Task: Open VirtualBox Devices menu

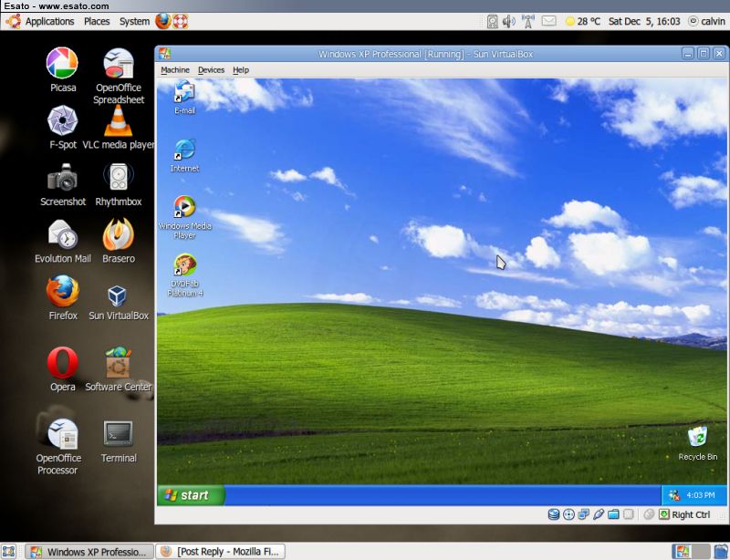Action: tap(211, 70)
